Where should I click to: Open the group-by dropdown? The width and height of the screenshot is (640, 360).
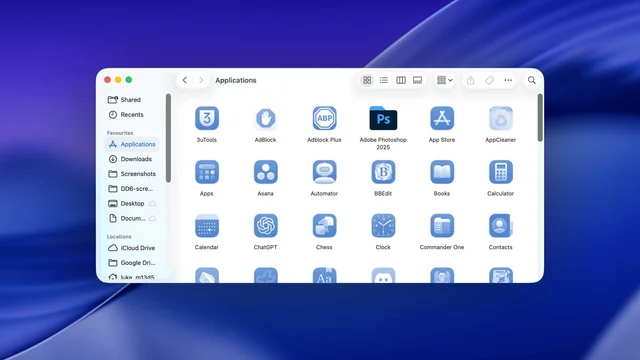pos(444,80)
